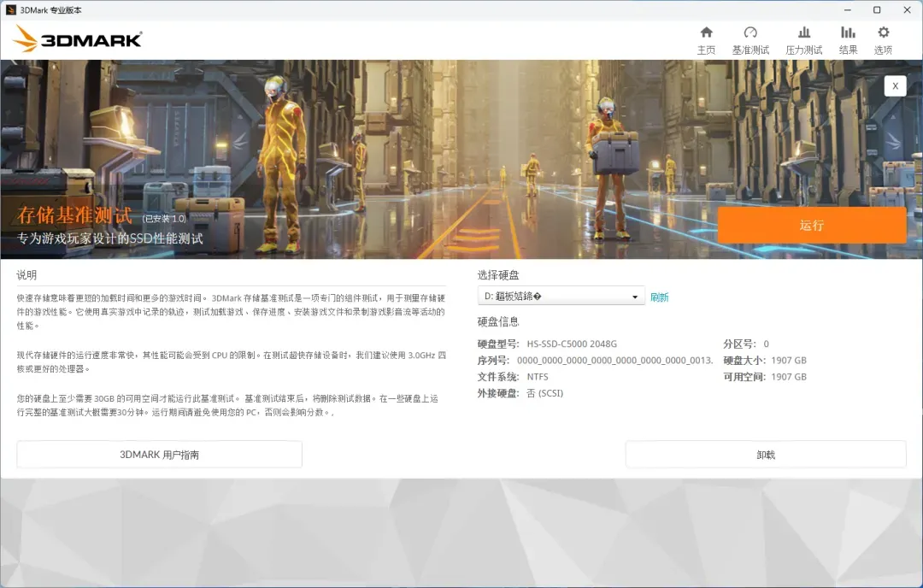
Task: Open the Benchmarks (基准测试) gauge icon
Action: coord(750,32)
